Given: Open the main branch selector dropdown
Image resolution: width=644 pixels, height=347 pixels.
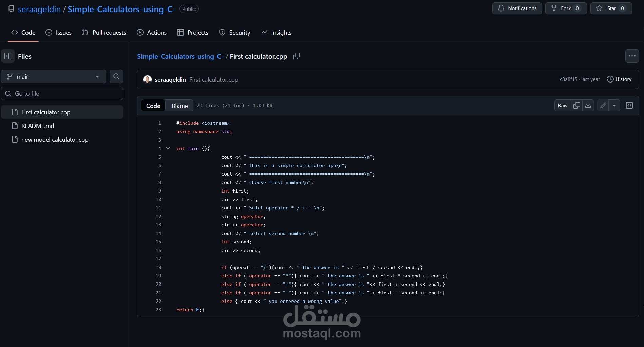Looking at the screenshot, I should [54, 76].
